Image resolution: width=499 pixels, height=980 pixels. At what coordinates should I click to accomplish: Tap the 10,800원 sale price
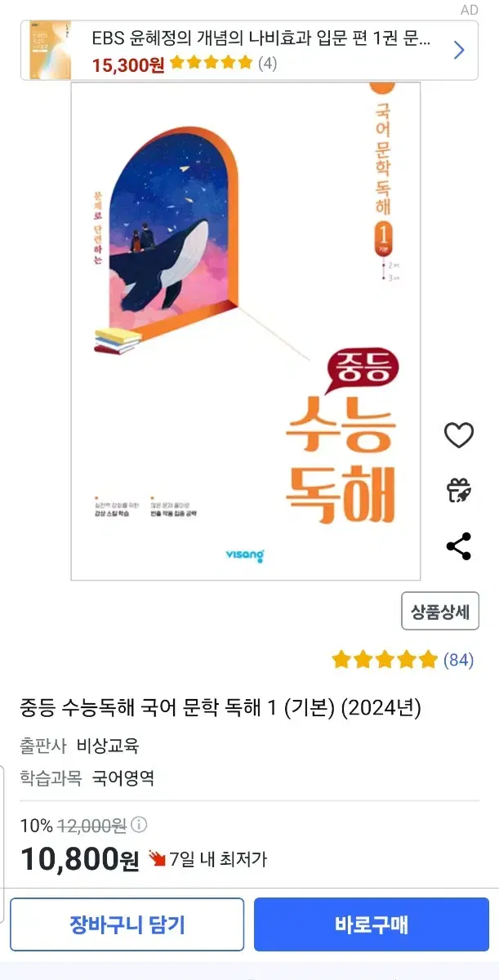coord(80,859)
